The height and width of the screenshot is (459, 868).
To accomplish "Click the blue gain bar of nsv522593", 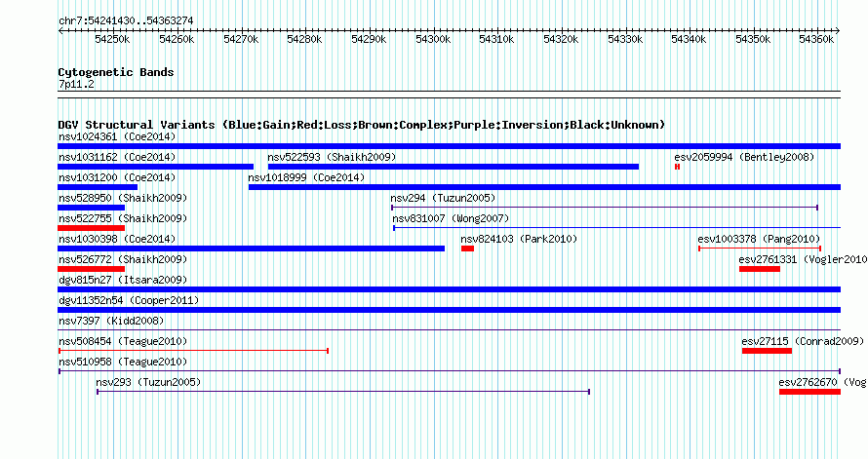I will point(454,167).
